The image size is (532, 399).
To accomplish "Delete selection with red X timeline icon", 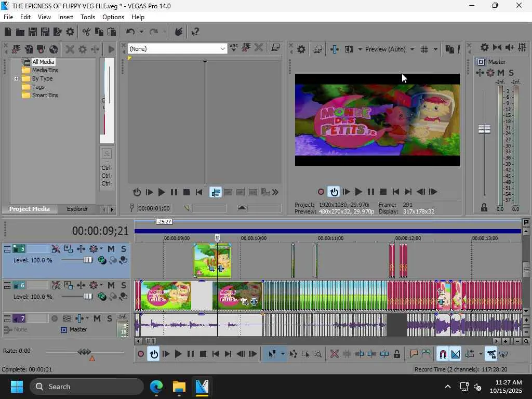I will [334, 354].
